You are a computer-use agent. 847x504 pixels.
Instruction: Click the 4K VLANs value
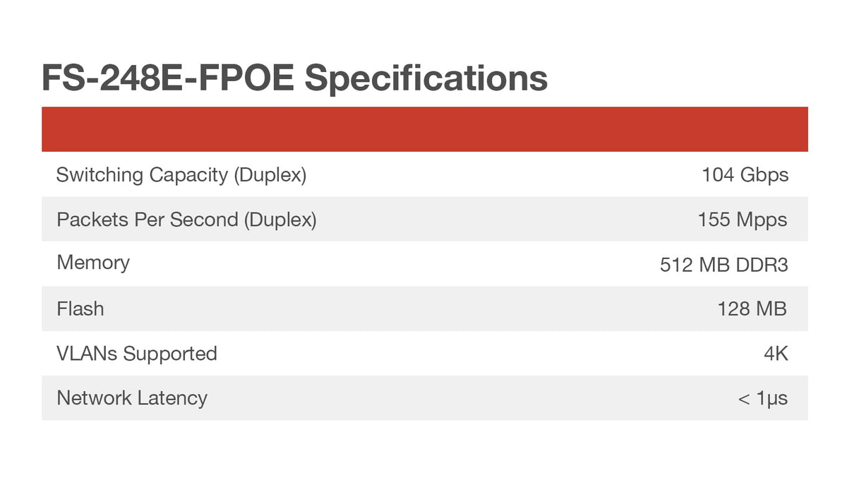pos(776,354)
